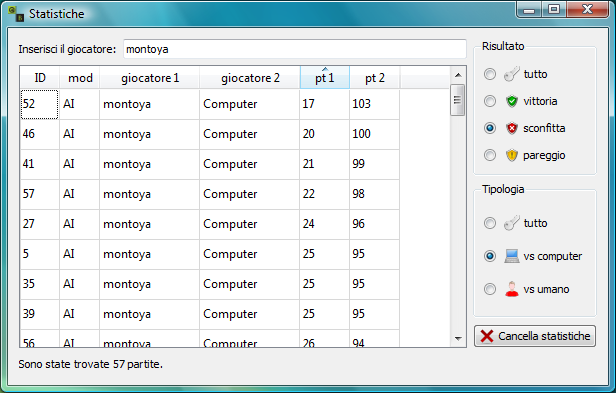Click Computer cell in row ID 35
This screenshot has width=616, height=393.
(249, 284)
